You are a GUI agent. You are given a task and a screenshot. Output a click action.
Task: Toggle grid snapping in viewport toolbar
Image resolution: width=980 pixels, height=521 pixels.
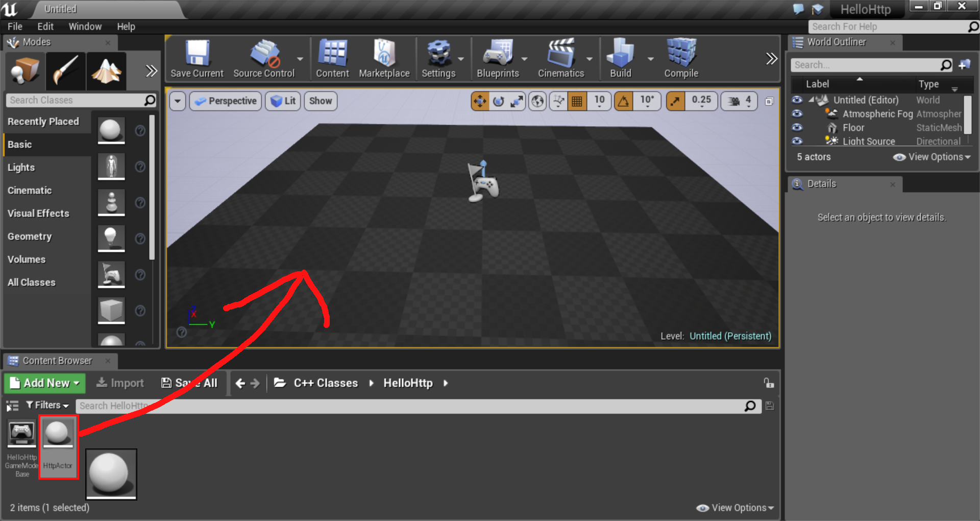pyautogui.click(x=577, y=101)
